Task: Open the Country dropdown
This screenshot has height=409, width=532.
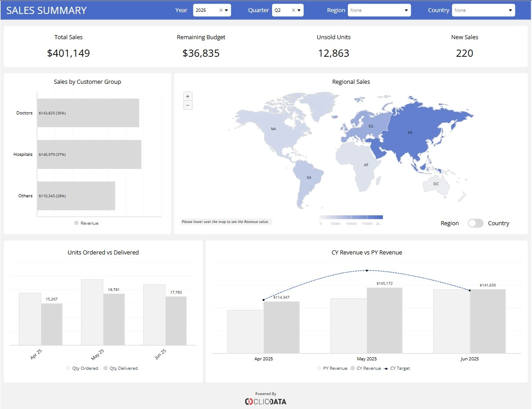Action: pos(483,10)
